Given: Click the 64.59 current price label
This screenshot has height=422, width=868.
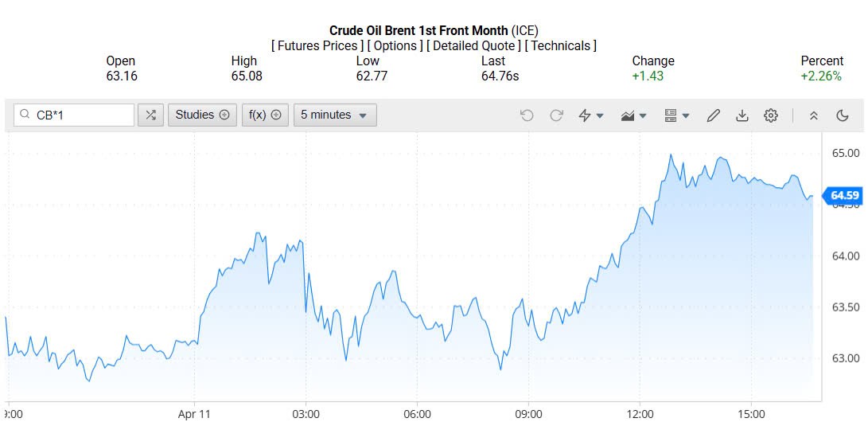Looking at the screenshot, I should tap(844, 195).
